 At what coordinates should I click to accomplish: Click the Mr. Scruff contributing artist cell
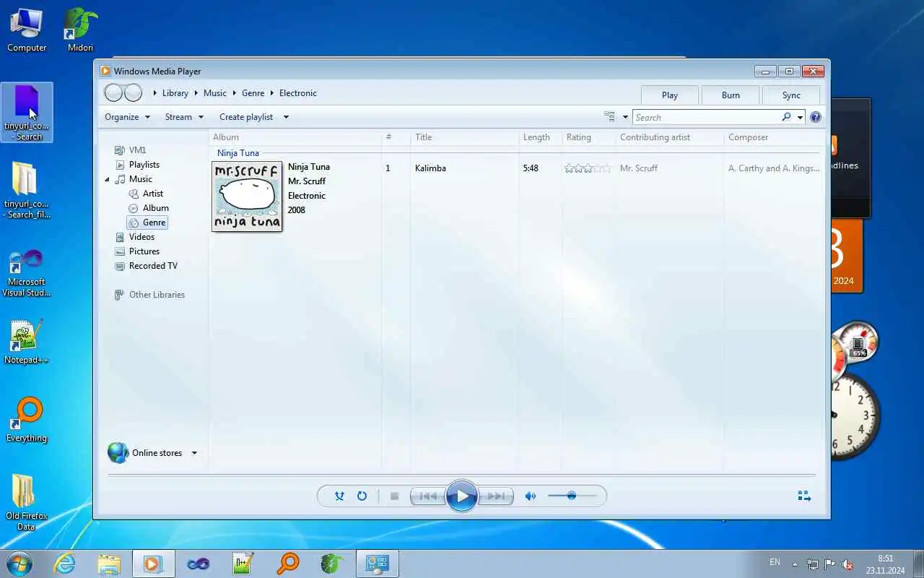point(639,168)
